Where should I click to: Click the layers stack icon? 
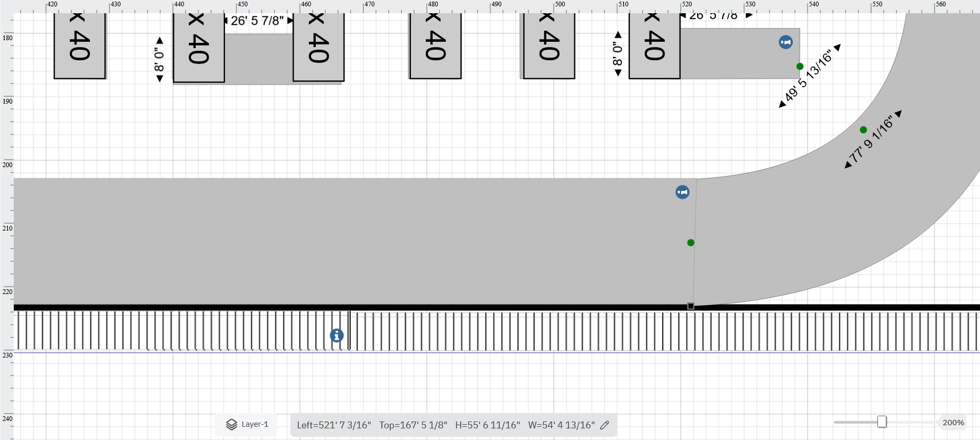click(232, 425)
